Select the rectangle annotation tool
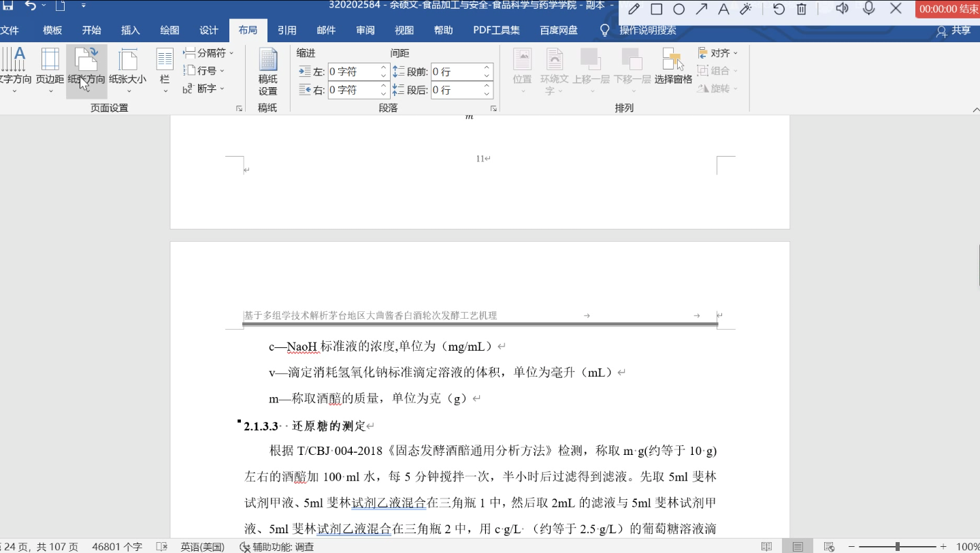The image size is (980, 553). click(x=657, y=9)
